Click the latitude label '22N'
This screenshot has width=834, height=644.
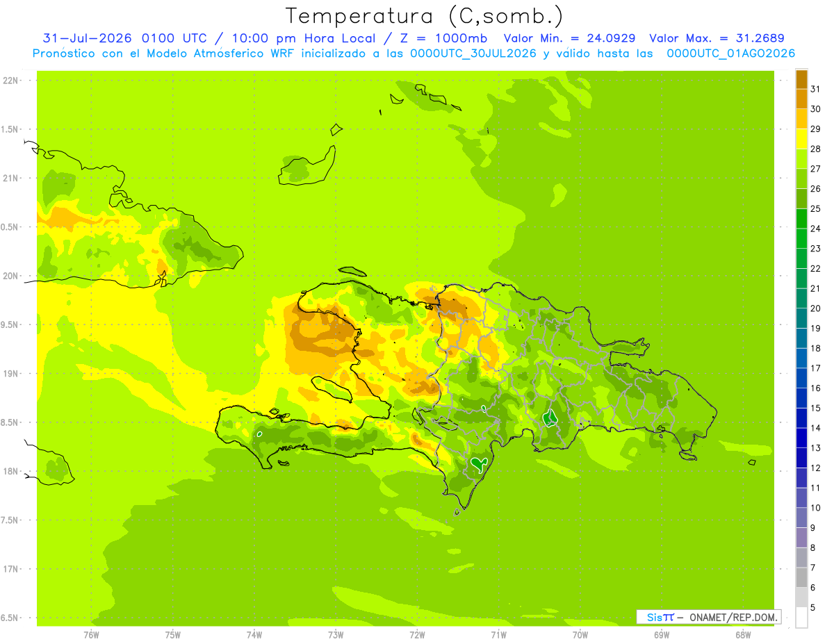(10, 81)
